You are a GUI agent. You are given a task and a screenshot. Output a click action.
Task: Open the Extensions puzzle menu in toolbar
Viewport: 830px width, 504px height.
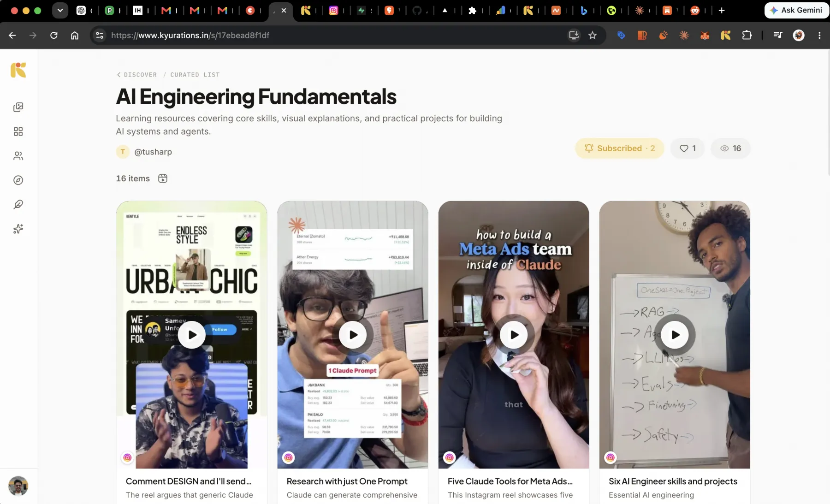747,36
